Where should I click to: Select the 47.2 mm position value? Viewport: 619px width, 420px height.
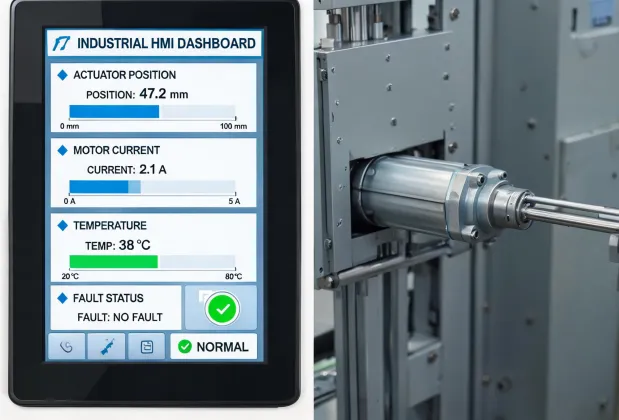[164, 94]
